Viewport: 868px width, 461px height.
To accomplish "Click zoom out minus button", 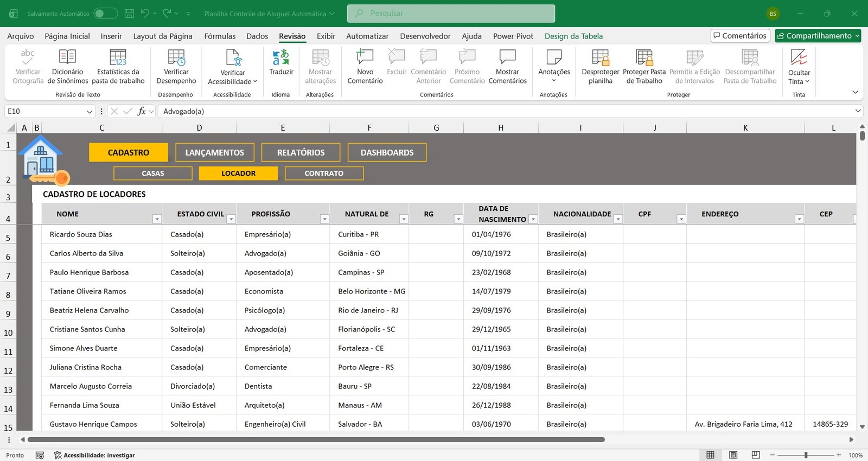I will pos(773,455).
